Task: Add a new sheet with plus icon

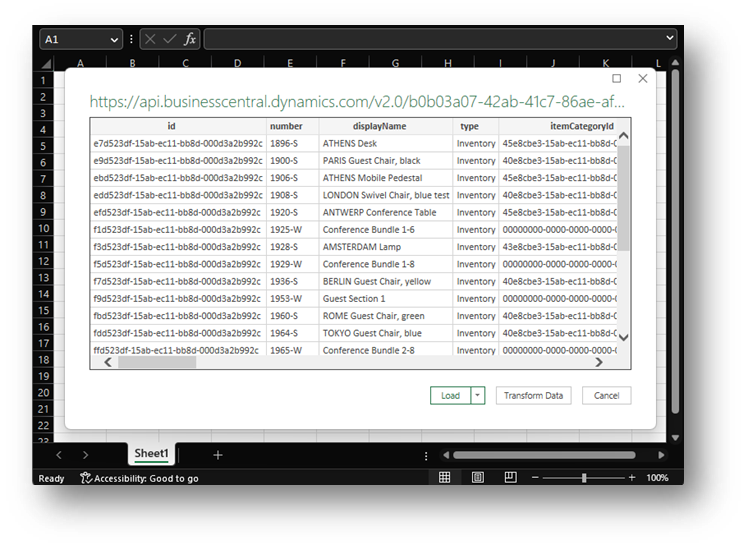Action: point(218,455)
